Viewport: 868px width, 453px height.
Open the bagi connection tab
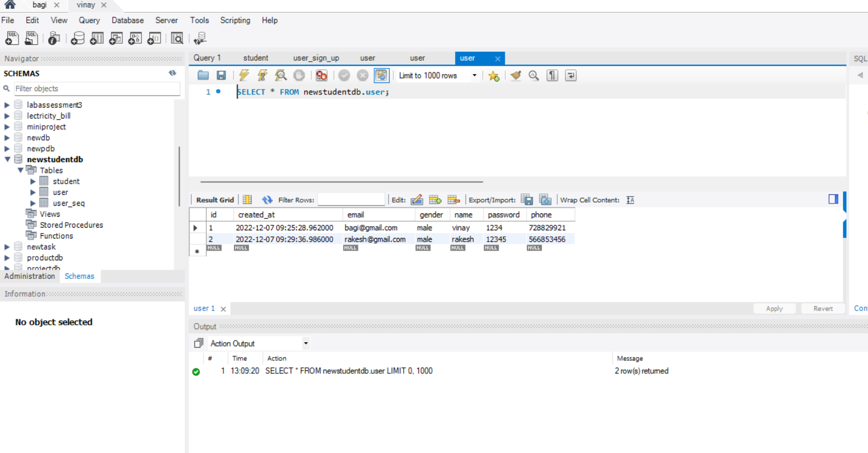[39, 5]
